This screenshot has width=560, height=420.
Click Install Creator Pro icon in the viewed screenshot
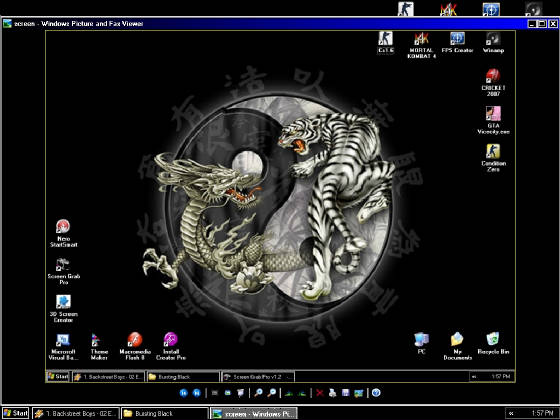point(171,346)
